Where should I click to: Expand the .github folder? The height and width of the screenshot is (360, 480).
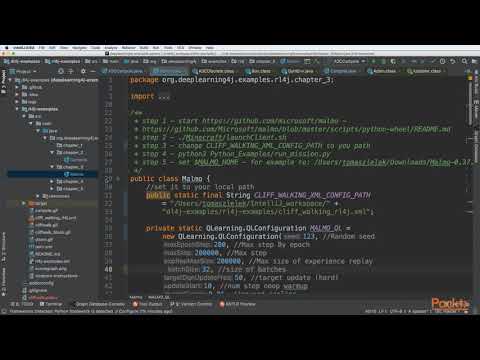[17, 87]
